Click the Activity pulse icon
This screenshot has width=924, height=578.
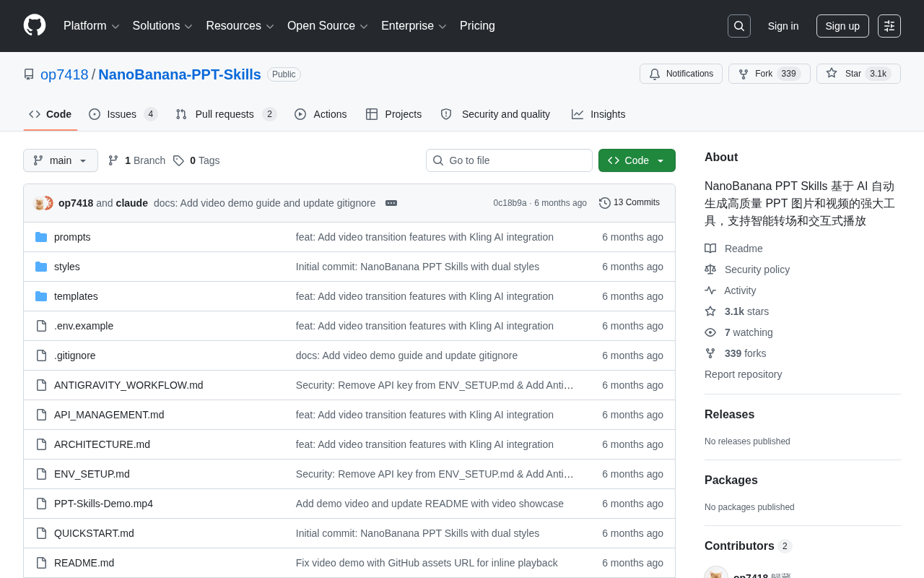(x=710, y=290)
